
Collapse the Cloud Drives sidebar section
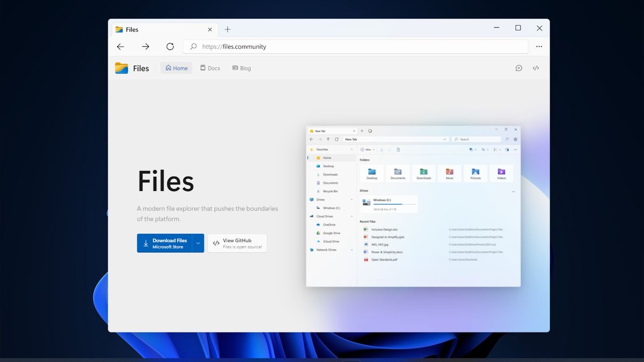coord(352,216)
